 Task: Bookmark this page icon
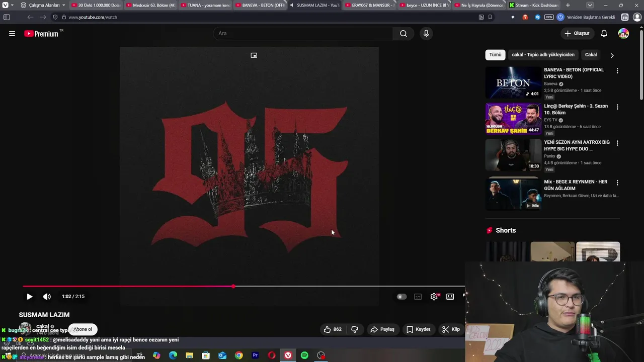pyautogui.click(x=490, y=17)
